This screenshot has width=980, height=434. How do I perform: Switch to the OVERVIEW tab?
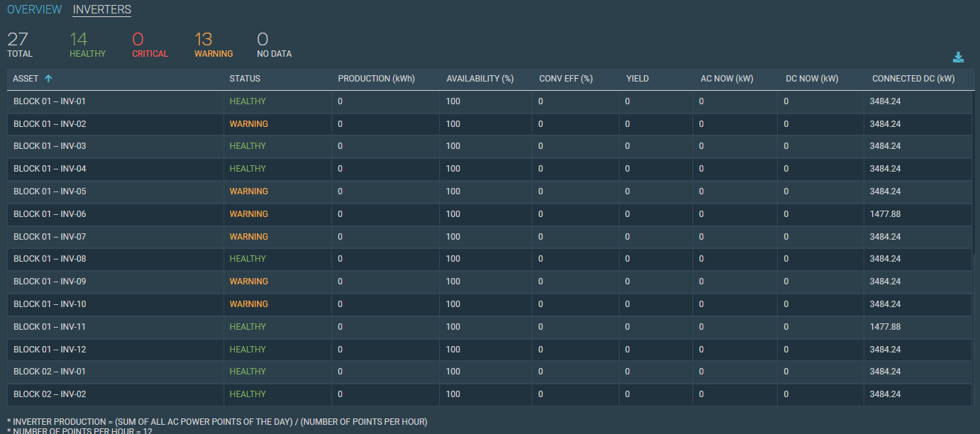[x=35, y=10]
